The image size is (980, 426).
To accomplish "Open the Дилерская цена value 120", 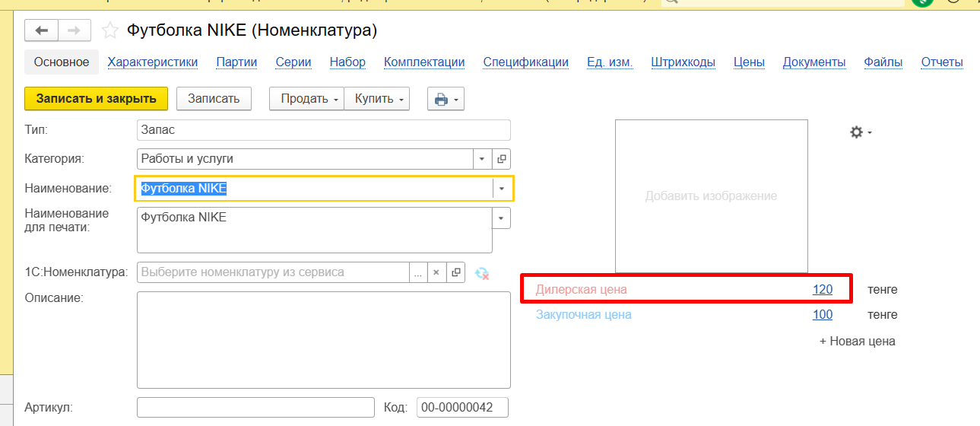I will pos(822,290).
